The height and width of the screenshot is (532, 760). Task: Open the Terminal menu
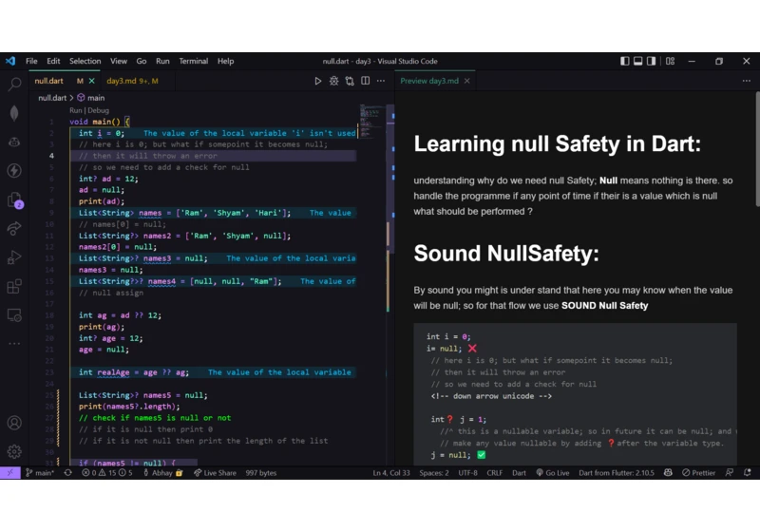pyautogui.click(x=194, y=61)
